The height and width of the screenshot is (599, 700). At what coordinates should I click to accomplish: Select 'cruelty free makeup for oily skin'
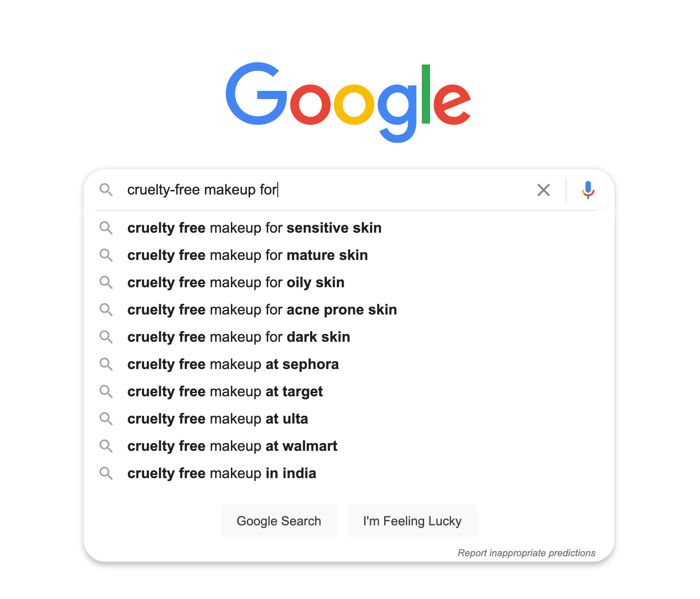tap(235, 282)
